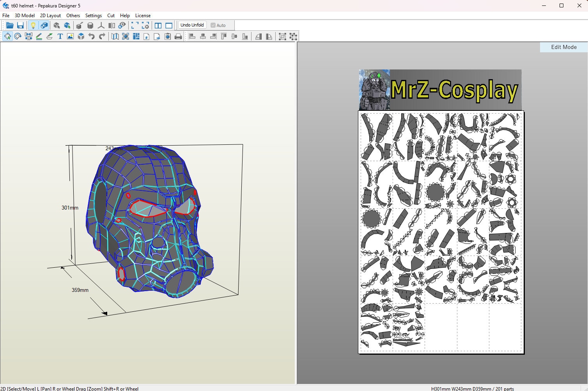588x391 pixels.
Task: Select the rotate part tool icon
Action: [18, 36]
